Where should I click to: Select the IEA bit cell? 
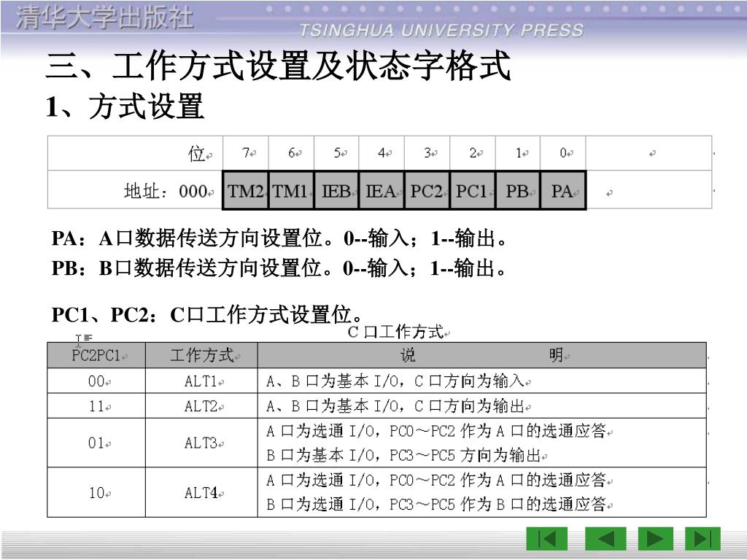tap(382, 190)
